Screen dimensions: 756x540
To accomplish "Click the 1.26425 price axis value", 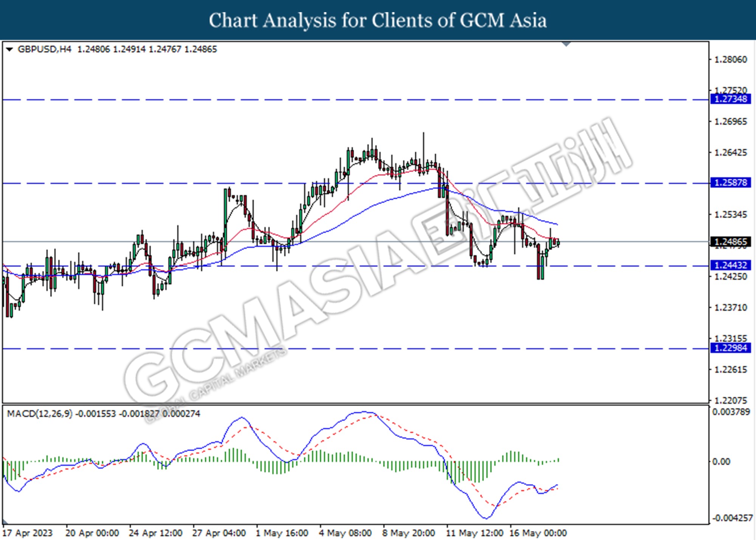I will (x=730, y=153).
